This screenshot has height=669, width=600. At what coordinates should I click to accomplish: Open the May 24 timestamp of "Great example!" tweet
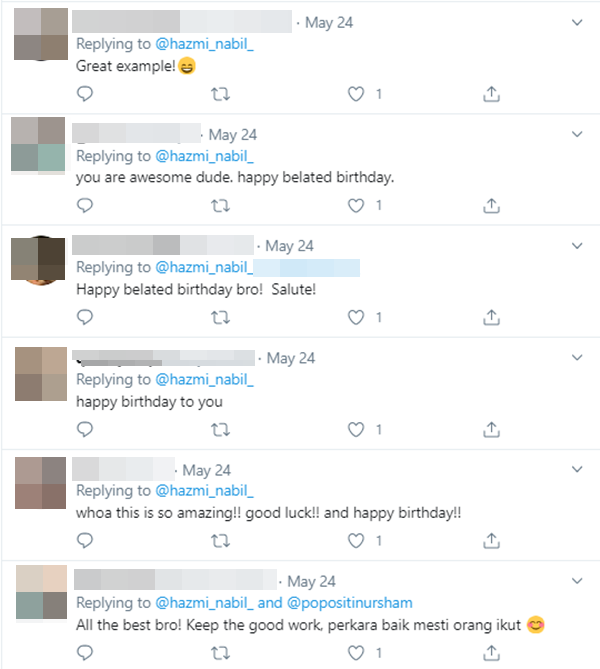tap(329, 22)
